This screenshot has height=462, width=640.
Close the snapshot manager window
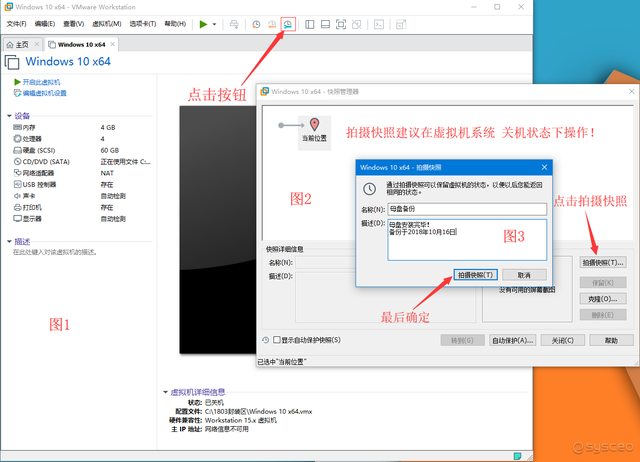pos(631,91)
